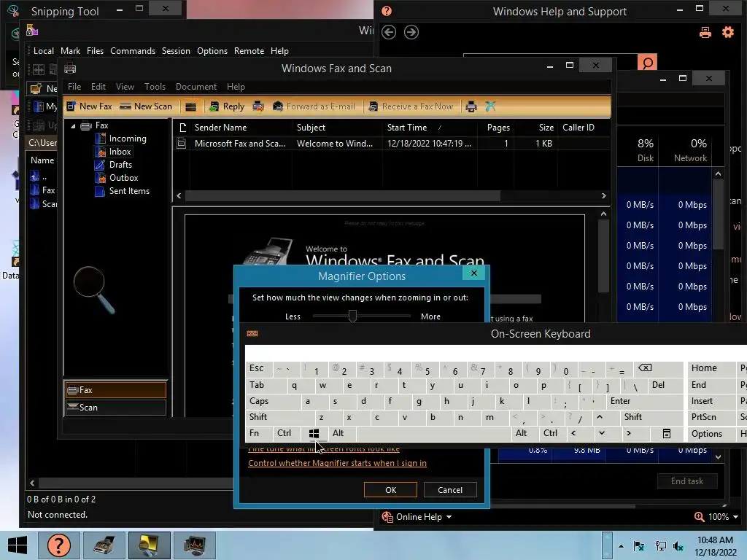Click New Scan toolbar button
747x560 pixels.
146,106
